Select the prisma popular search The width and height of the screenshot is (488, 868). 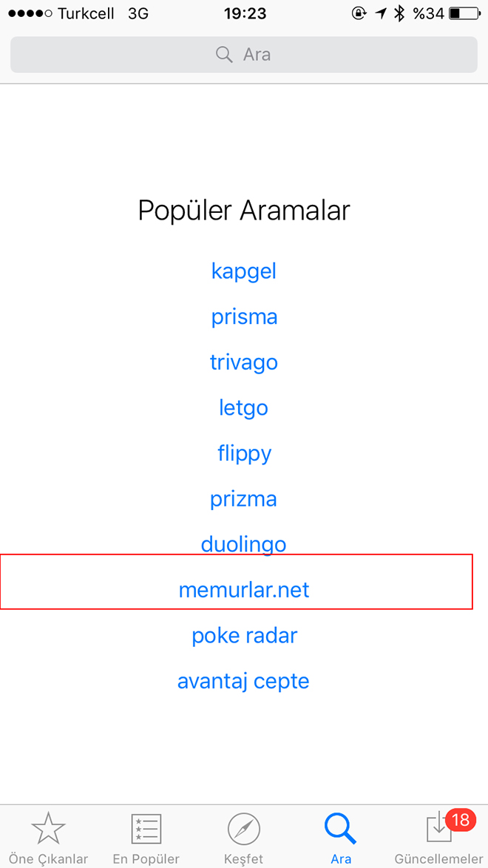[244, 317]
